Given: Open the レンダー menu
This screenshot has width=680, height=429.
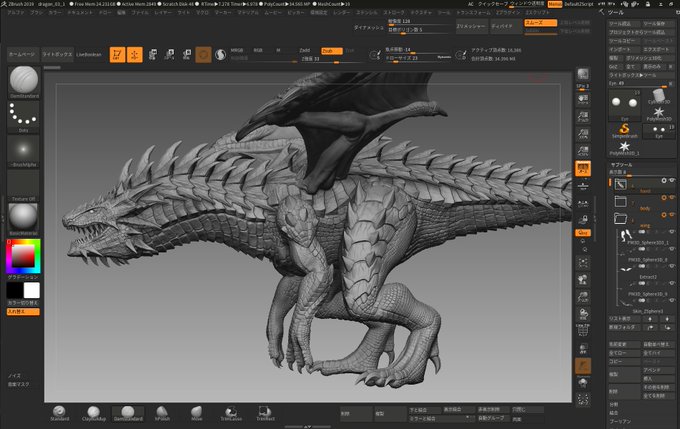Looking at the screenshot, I should tap(342, 13).
